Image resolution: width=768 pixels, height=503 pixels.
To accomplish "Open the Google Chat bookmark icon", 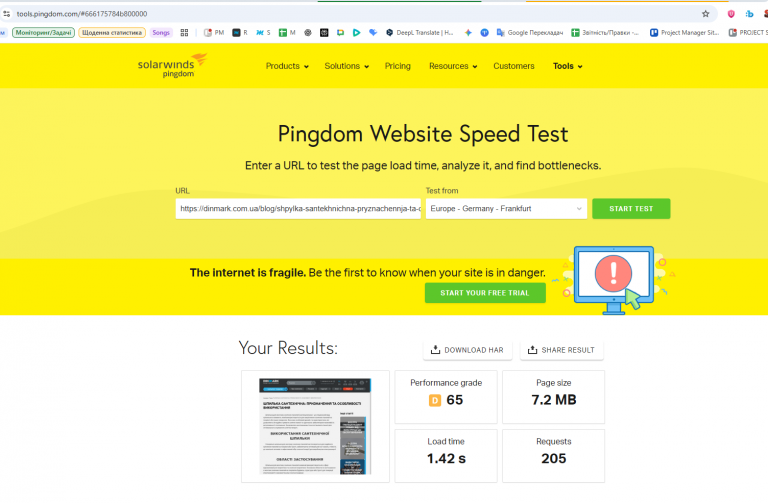I will (340, 32).
